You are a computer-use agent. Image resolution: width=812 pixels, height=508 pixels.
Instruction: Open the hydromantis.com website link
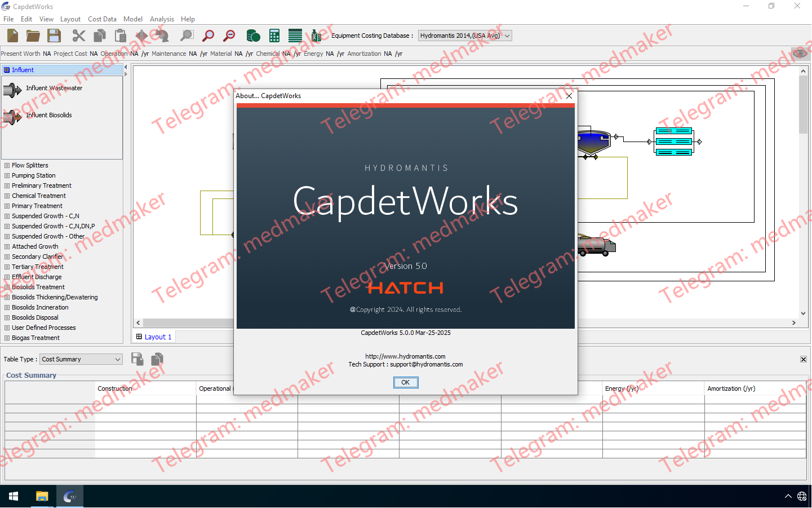pyautogui.click(x=405, y=356)
